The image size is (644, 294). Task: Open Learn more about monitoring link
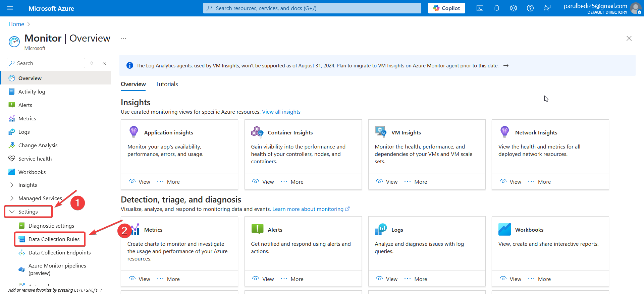(x=311, y=209)
